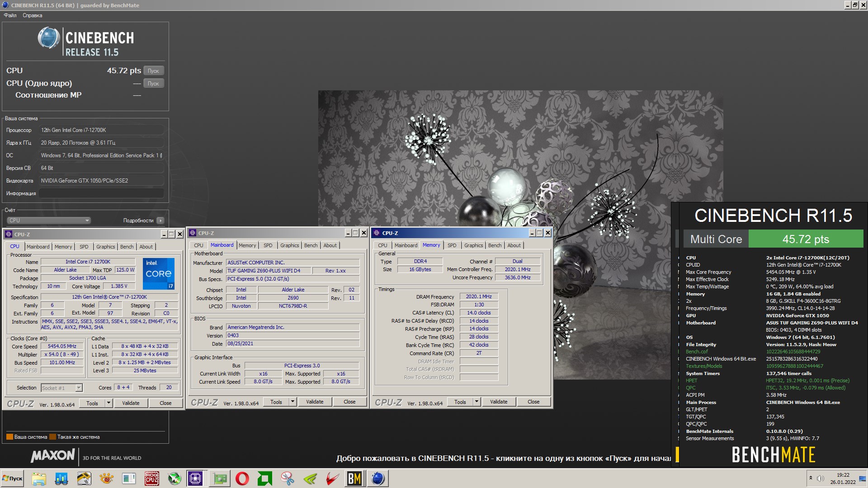
Task: Launch Opera browser from the taskbar
Action: click(242, 479)
